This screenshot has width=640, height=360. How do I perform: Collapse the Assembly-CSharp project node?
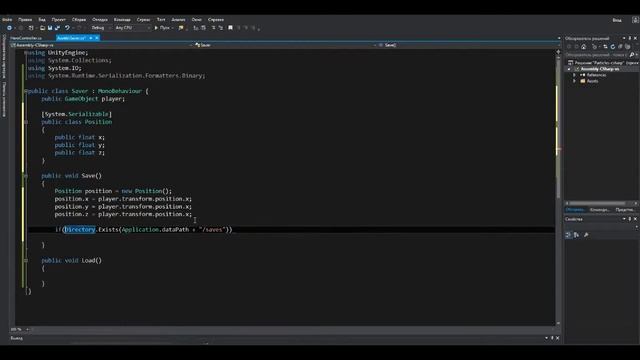(569, 69)
